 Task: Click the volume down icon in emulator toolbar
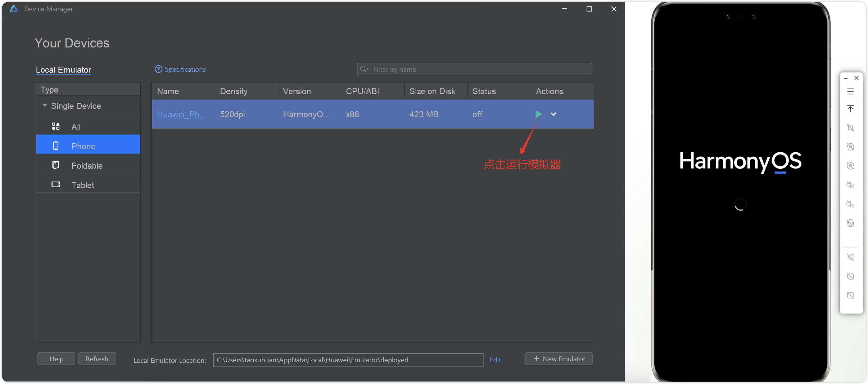pyautogui.click(x=850, y=204)
